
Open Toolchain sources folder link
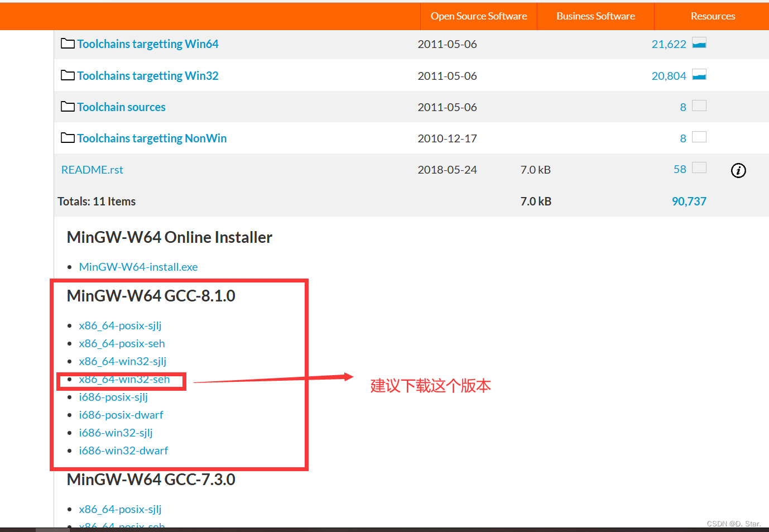point(121,107)
